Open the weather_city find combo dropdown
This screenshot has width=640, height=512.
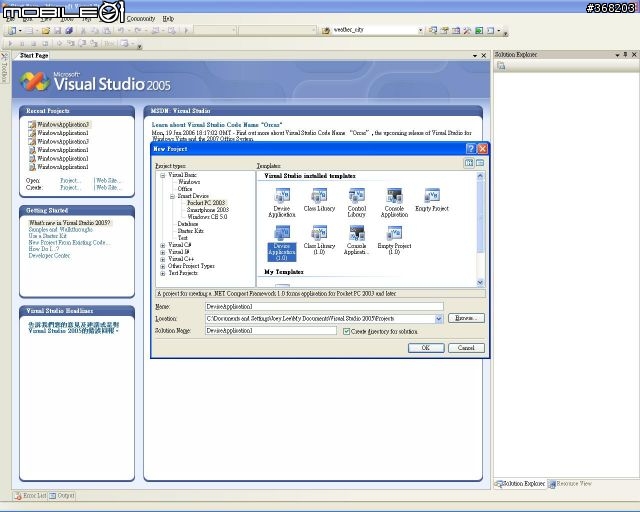click(x=420, y=30)
